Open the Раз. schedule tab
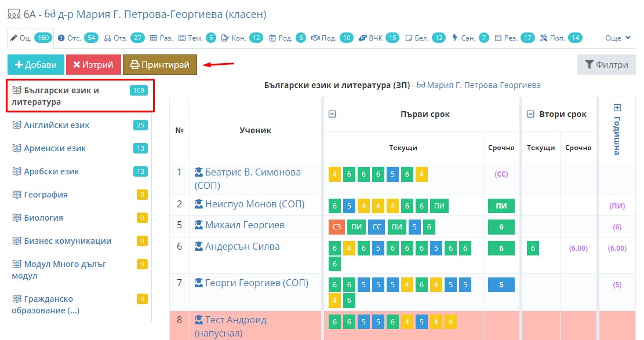644x340 pixels. [161, 38]
